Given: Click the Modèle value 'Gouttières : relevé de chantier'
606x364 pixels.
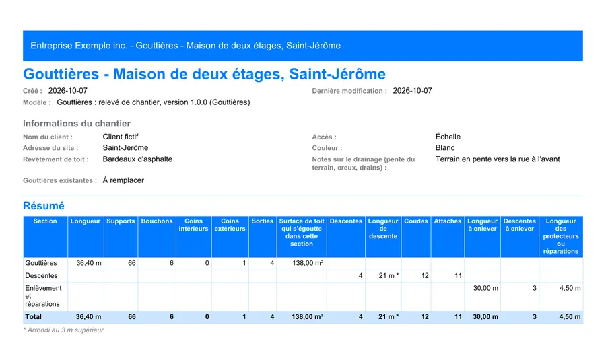Looking at the screenshot, I should pyautogui.click(x=154, y=102).
